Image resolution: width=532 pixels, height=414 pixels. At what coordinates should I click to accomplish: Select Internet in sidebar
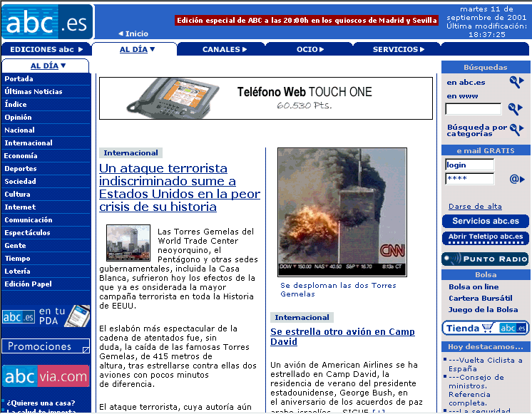click(x=20, y=207)
